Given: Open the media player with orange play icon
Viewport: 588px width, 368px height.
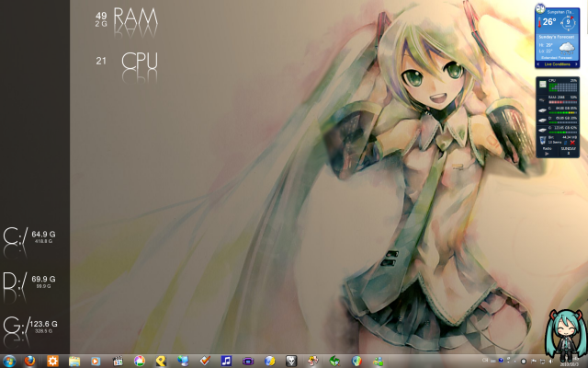Looking at the screenshot, I should 96,362.
